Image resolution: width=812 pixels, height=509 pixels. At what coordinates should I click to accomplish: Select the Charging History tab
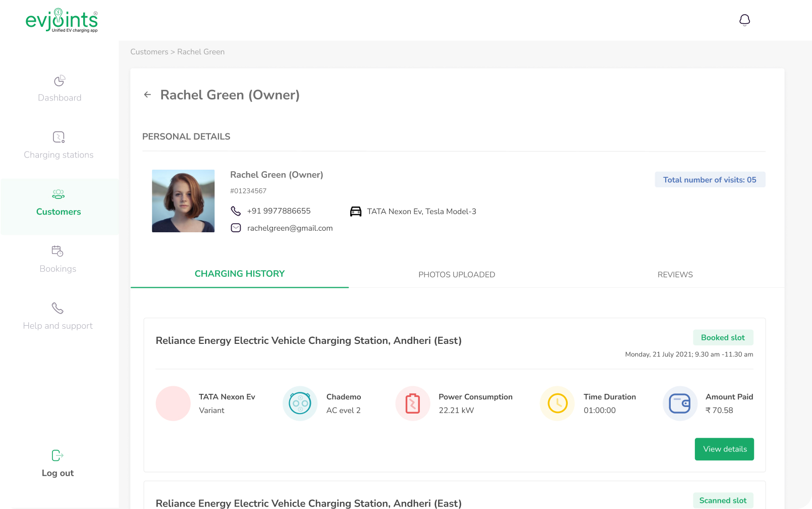[240, 274]
